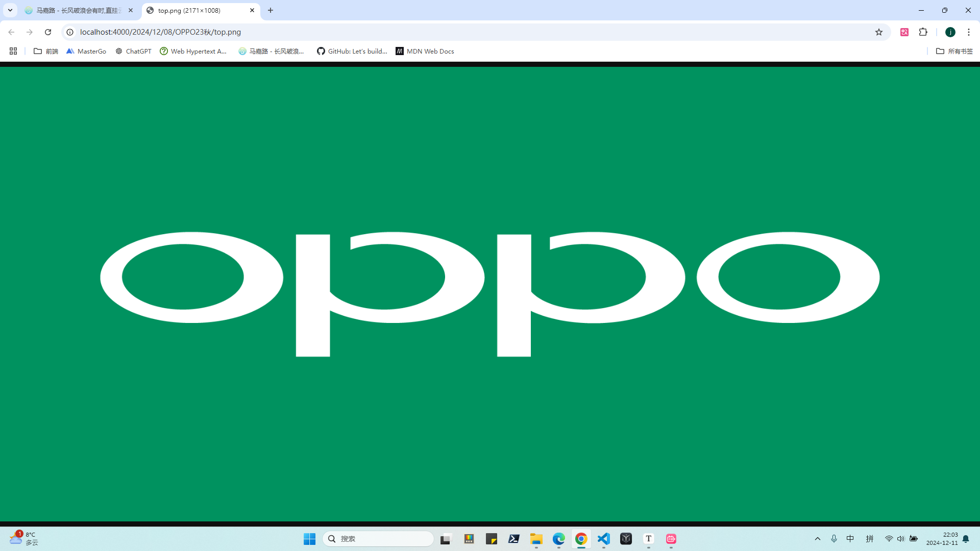
Task: Open the Wi-Fi network tray icon
Action: point(889,539)
